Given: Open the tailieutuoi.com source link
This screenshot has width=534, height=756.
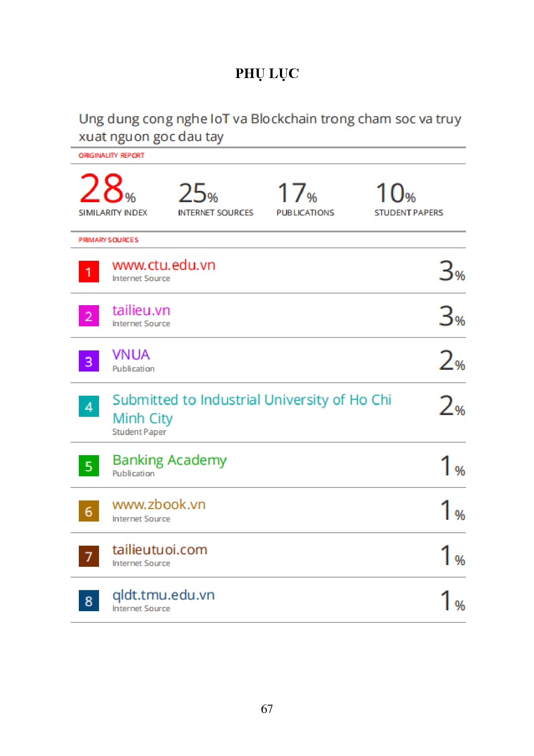Looking at the screenshot, I should 160,550.
